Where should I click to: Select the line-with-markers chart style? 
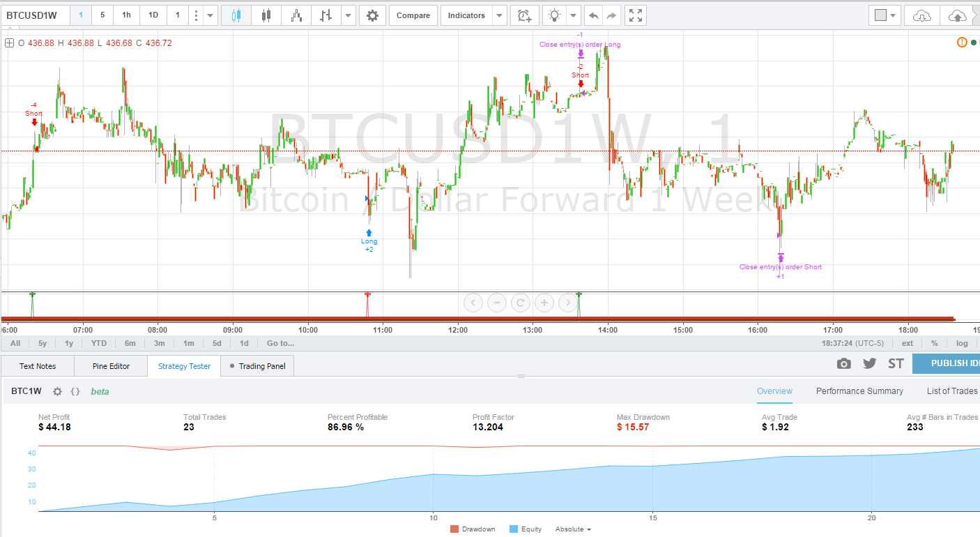point(297,15)
